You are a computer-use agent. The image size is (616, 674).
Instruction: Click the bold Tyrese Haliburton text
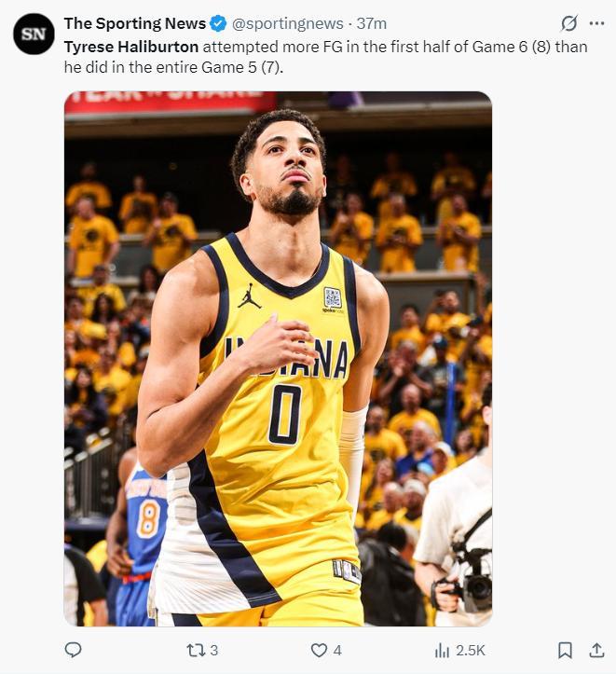click(130, 46)
